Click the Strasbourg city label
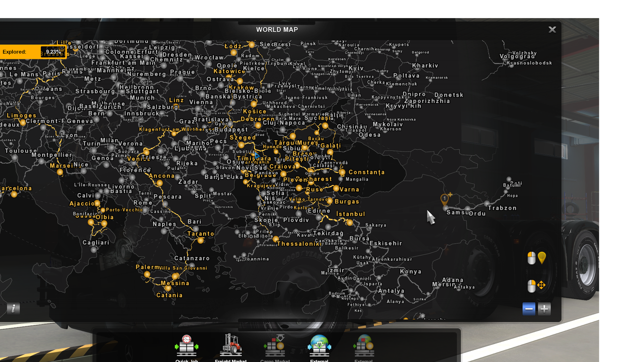 (96, 92)
